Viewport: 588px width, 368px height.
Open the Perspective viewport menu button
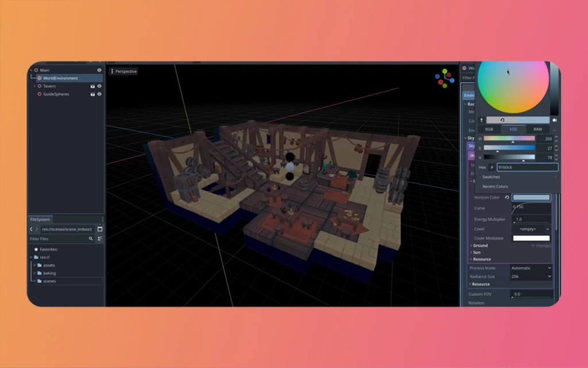[x=124, y=71]
